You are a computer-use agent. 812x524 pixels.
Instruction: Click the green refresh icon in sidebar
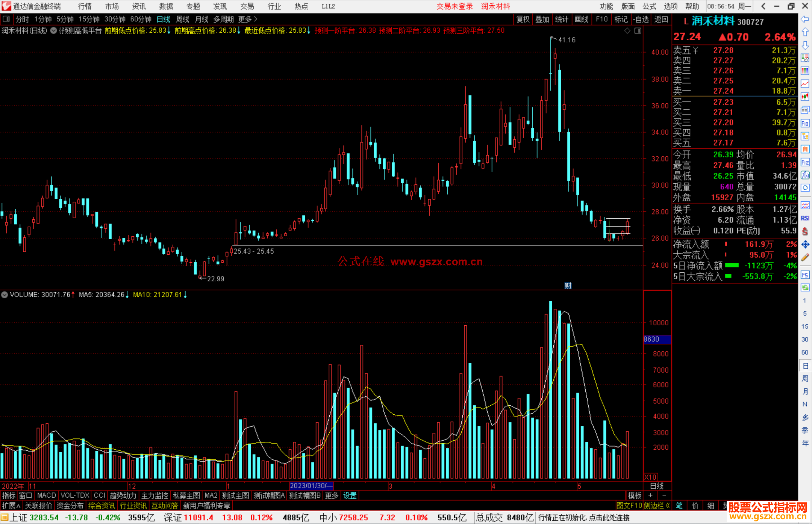805,288
